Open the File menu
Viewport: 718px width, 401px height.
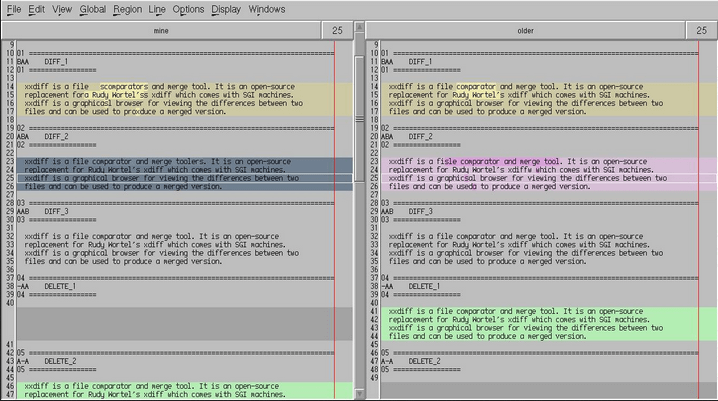point(14,9)
